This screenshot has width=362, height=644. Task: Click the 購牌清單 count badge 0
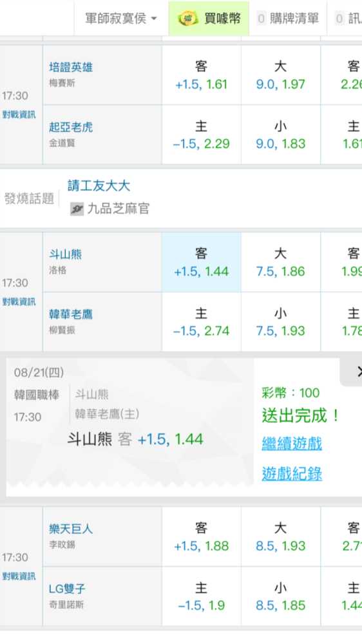click(262, 18)
